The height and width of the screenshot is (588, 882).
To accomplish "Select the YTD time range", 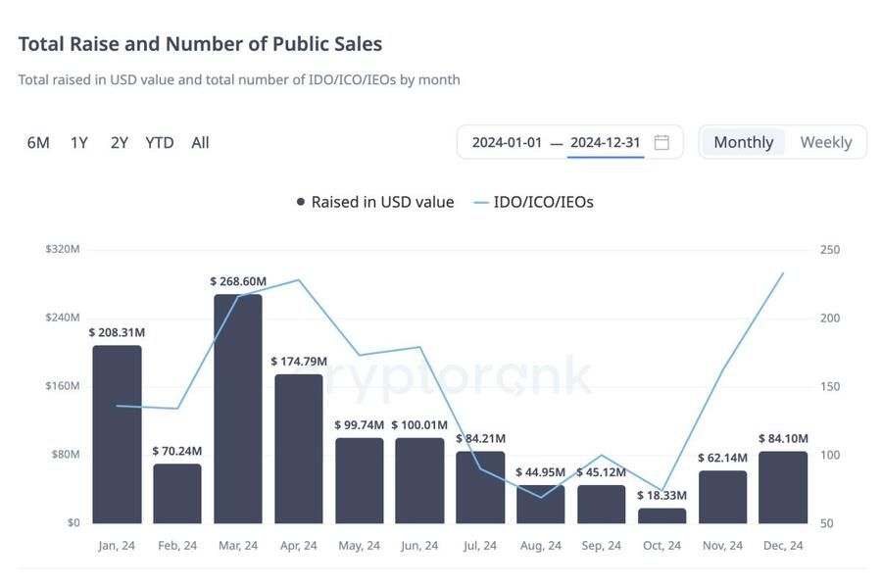I will [159, 143].
